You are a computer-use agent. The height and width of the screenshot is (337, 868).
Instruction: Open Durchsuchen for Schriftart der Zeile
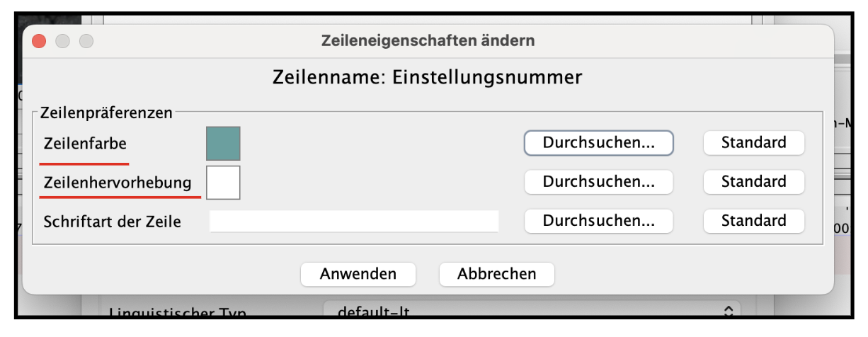tap(598, 221)
